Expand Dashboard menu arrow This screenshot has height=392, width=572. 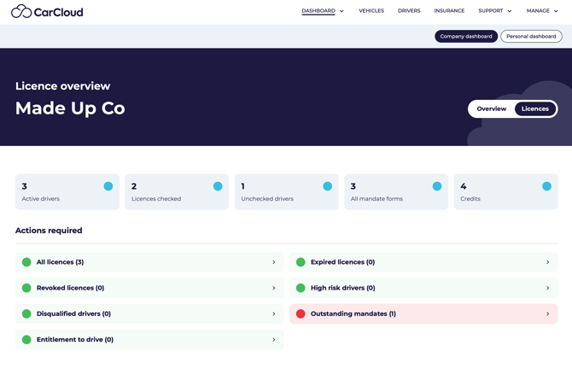pyautogui.click(x=341, y=11)
